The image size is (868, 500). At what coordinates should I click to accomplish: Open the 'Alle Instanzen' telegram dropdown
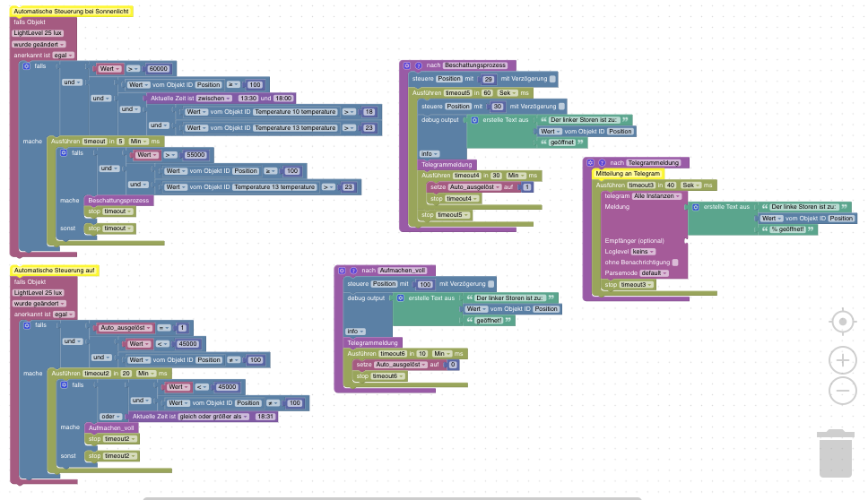[657, 196]
